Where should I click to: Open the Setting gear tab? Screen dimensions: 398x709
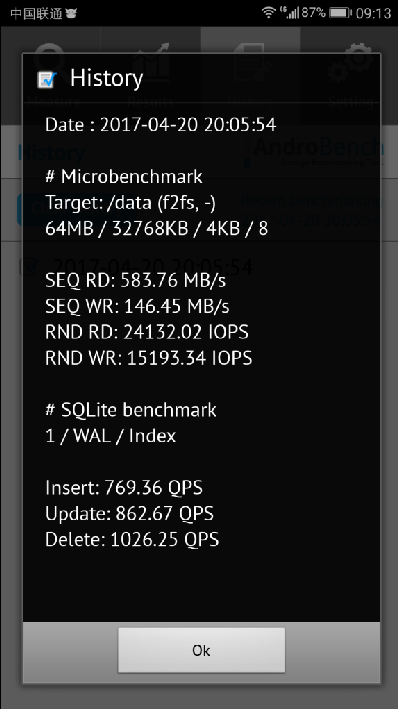point(351,75)
